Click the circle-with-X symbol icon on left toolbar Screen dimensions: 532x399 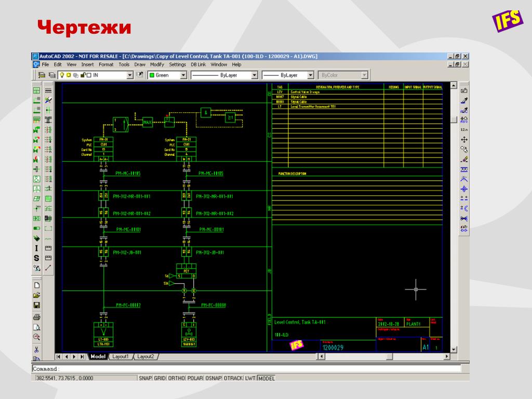pos(37,179)
